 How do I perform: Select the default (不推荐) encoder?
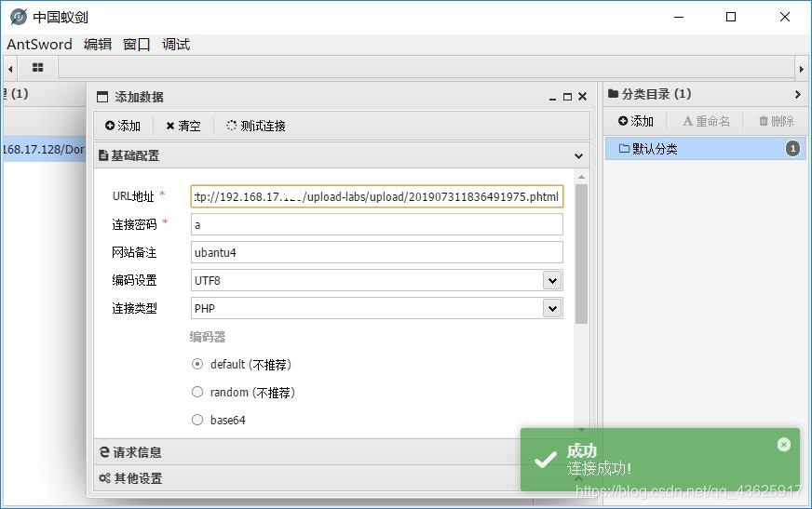point(197,364)
